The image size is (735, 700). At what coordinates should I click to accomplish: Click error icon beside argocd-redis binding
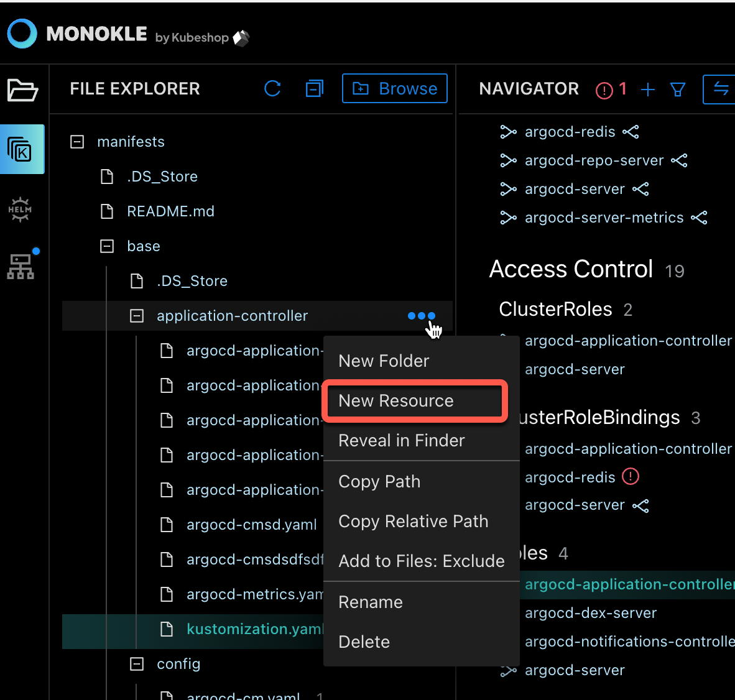tap(631, 476)
